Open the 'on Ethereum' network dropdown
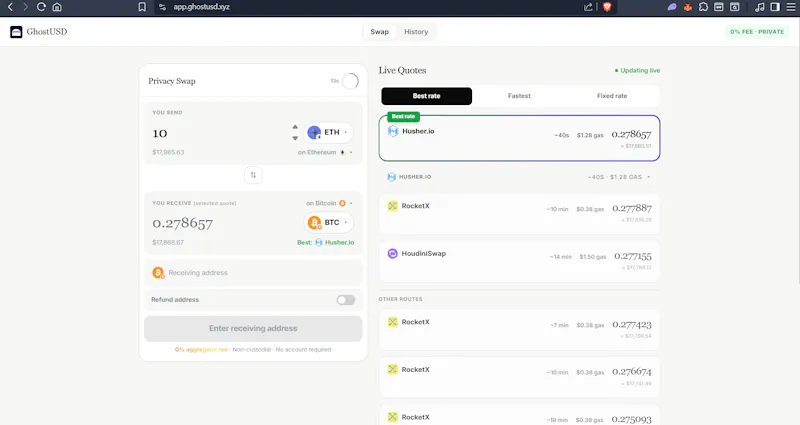Screen dimensions: 800x425 [x=325, y=152]
